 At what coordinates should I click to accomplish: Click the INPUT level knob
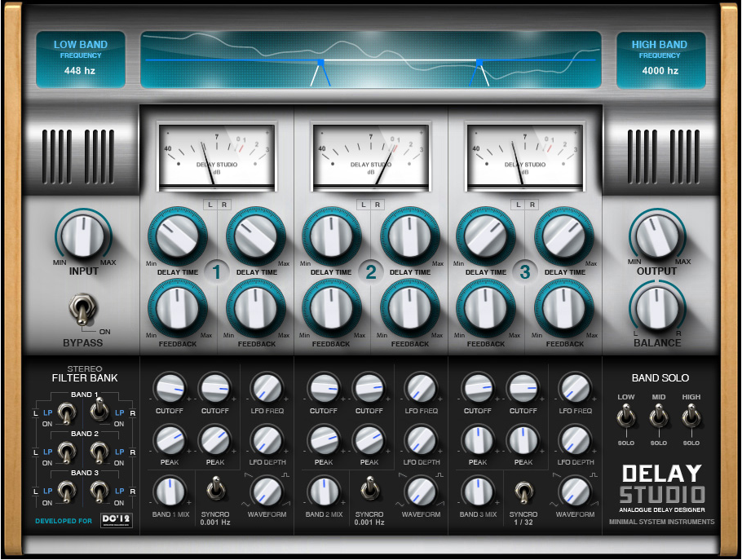82,235
